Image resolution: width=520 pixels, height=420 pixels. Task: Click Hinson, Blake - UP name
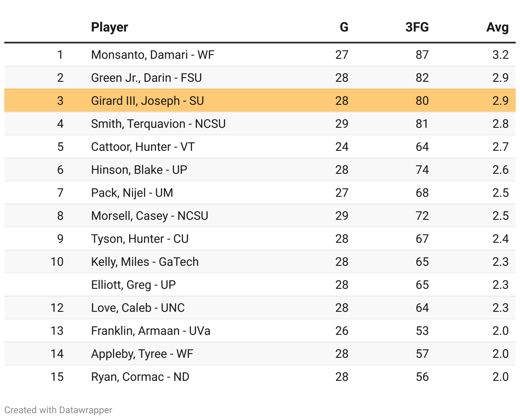pos(139,170)
